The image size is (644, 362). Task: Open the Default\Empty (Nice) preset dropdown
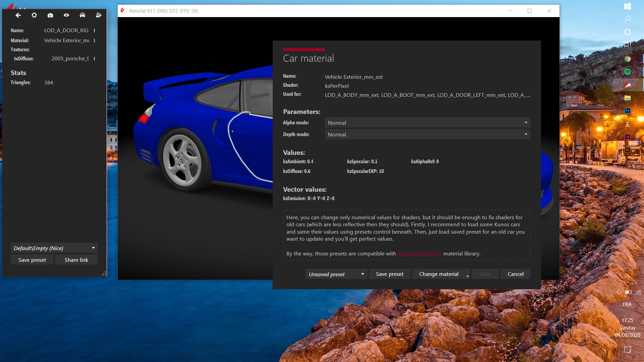[x=54, y=248]
